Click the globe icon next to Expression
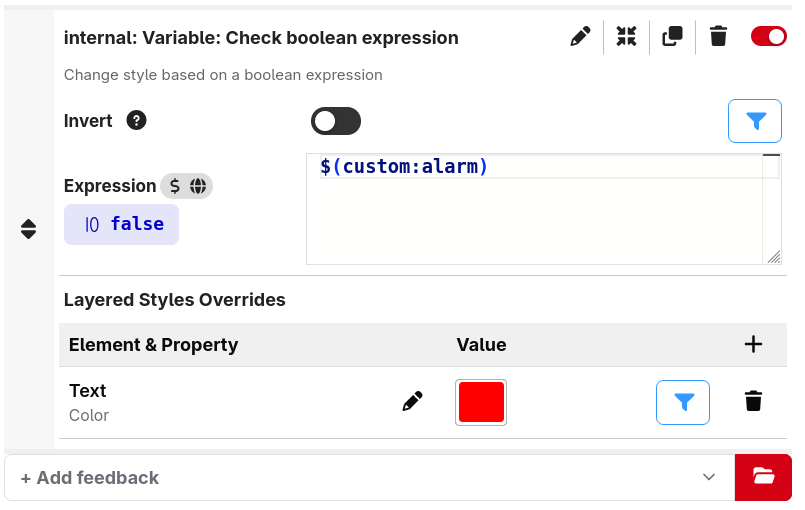Screen dimensions: 805x510 [198, 186]
